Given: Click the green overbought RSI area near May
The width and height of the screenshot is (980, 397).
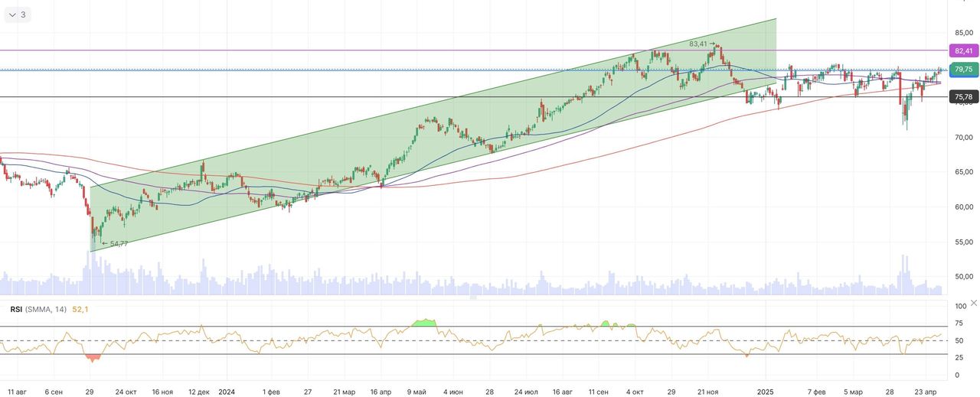Looking at the screenshot, I should [423, 323].
